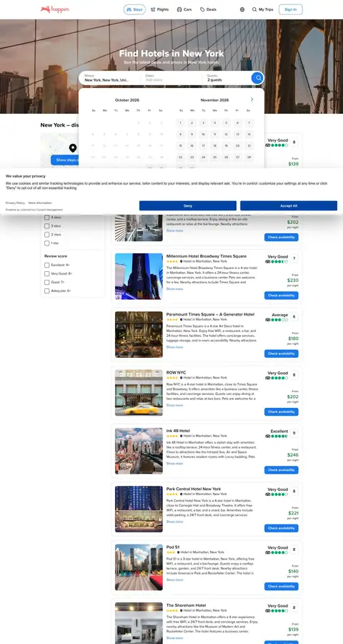Open Pod 51 hotel title
Image resolution: width=343 pixels, height=644 pixels.
pyautogui.click(x=173, y=547)
